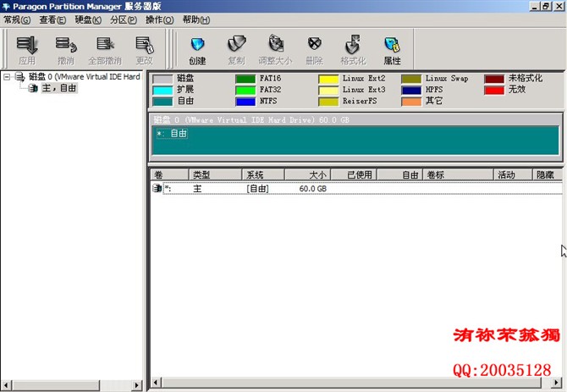Click the disk icon for 磁盘 0 in tree
The height and width of the screenshot is (392, 567).
(x=19, y=77)
